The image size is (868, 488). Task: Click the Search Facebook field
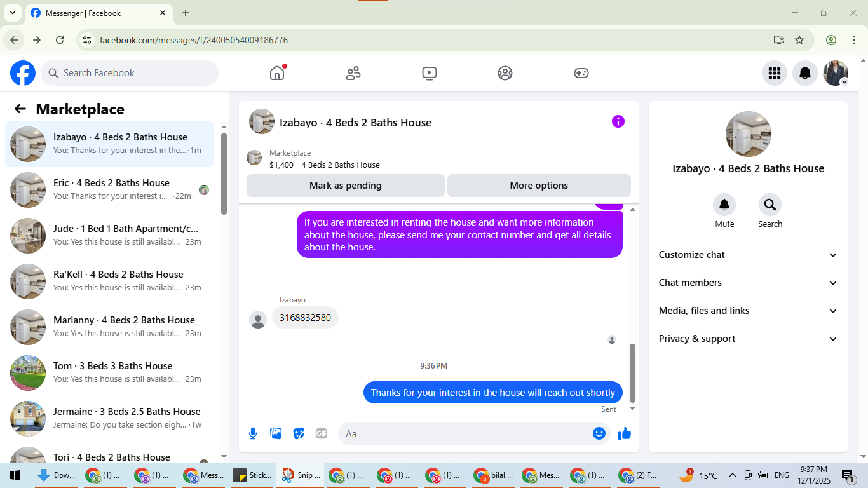[130, 73]
